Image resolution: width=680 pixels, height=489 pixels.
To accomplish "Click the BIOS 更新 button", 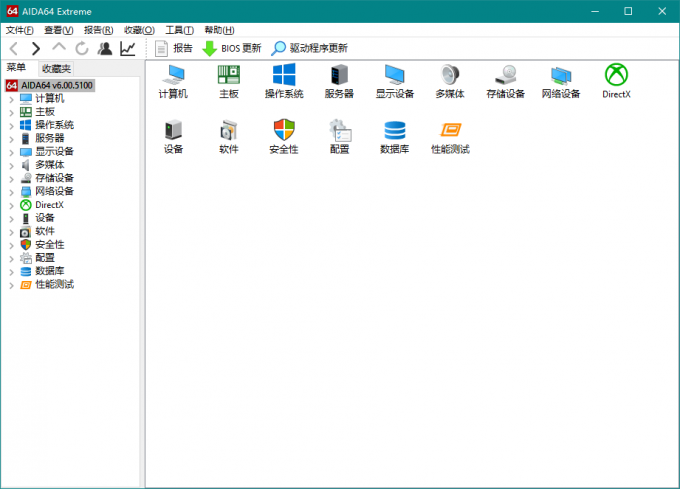I will pyautogui.click(x=232, y=48).
